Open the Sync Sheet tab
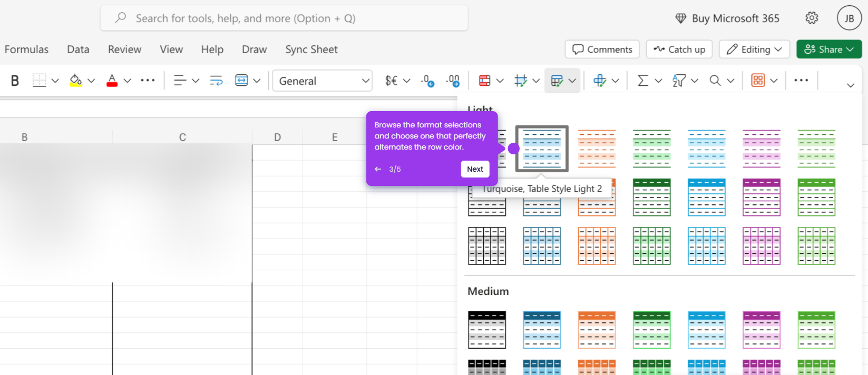 [311, 50]
